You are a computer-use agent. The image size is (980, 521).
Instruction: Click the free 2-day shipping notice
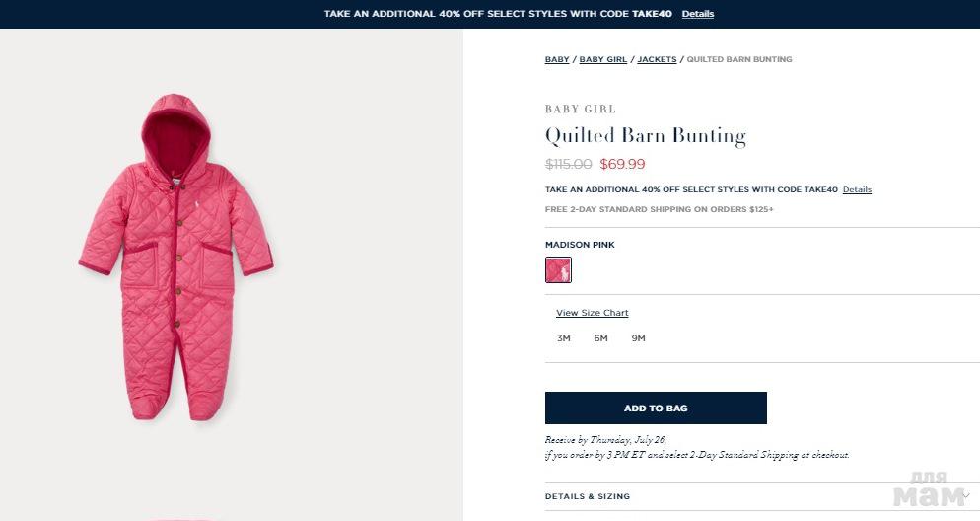coord(659,209)
